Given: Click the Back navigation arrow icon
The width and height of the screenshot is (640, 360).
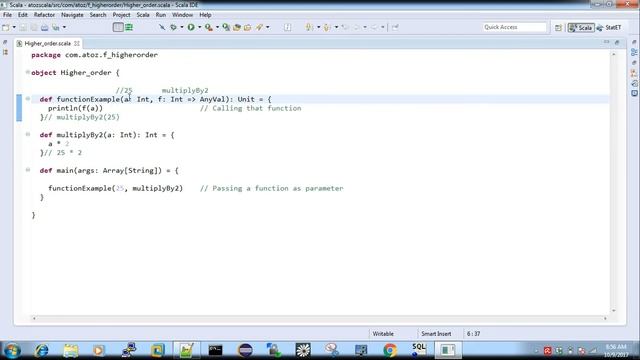Looking at the screenshot, I should pyautogui.click(x=356, y=27).
